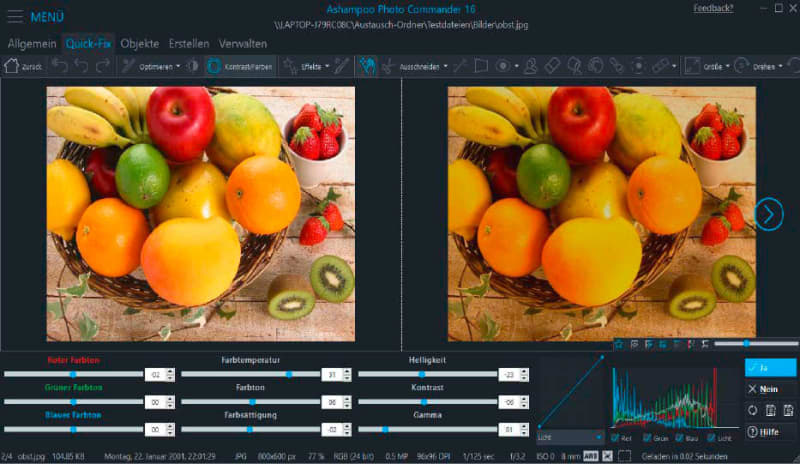Click the Zurück home icon
Image resolution: width=800 pixels, height=464 pixels.
coord(11,66)
